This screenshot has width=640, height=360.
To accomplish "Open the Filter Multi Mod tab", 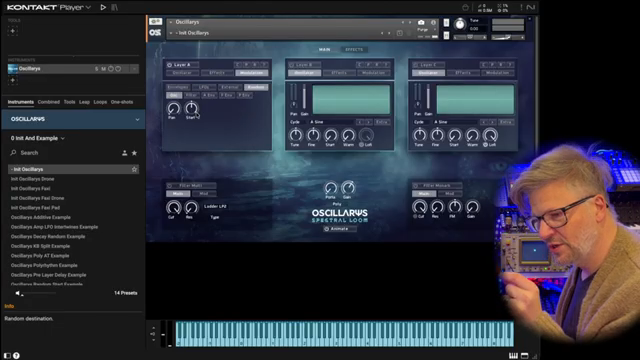I will tap(204, 193).
